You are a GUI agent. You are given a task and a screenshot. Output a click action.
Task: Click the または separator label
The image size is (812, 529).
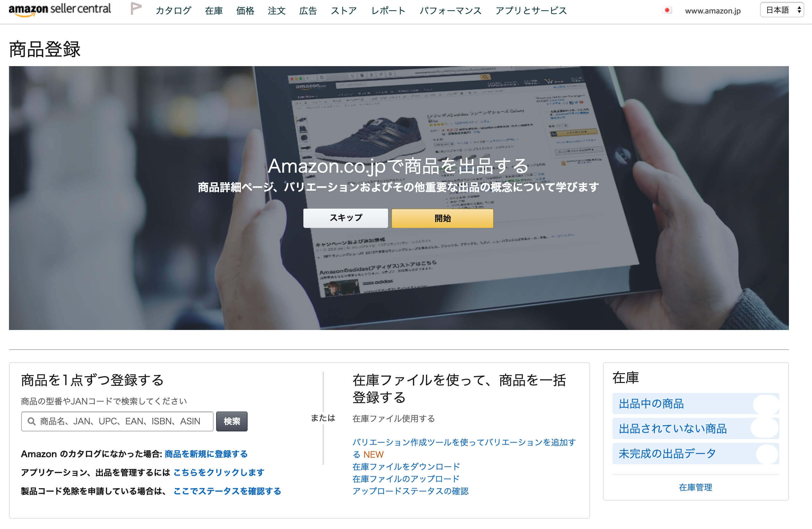pyautogui.click(x=323, y=418)
